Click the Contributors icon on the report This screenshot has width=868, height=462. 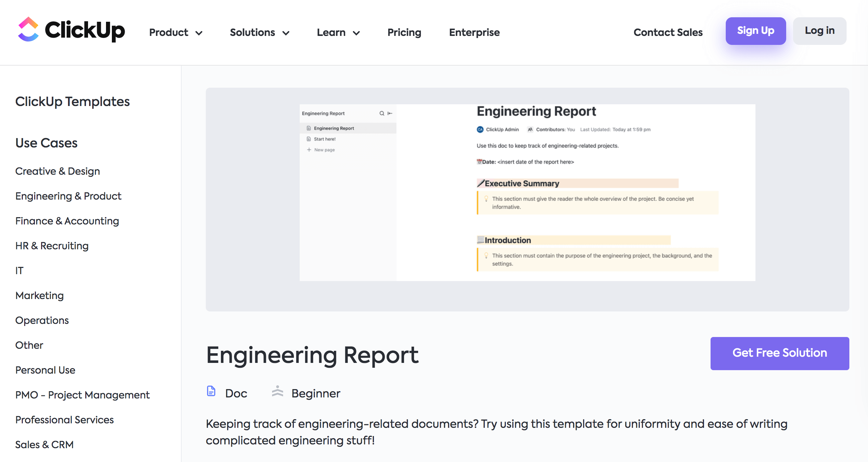click(x=528, y=130)
